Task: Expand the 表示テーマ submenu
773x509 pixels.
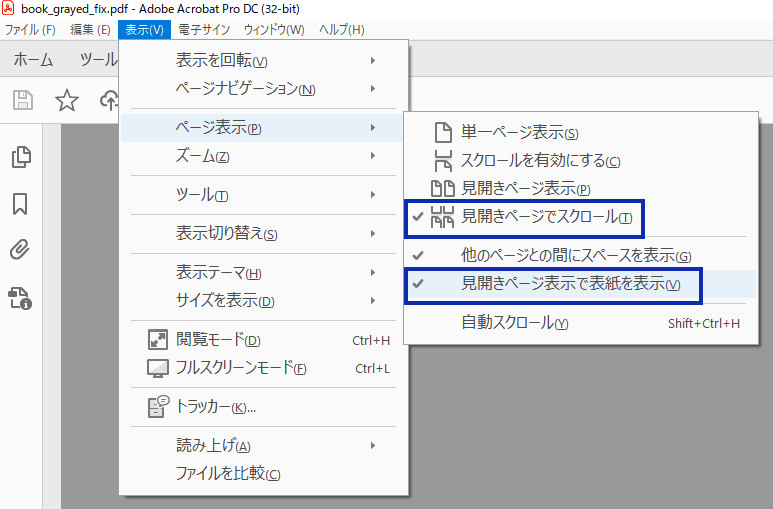Action: 264,272
